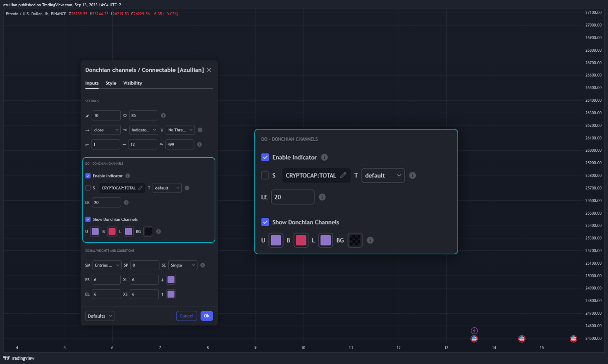Confirm settings with the Ok button
This screenshot has width=608, height=364.
(x=207, y=316)
